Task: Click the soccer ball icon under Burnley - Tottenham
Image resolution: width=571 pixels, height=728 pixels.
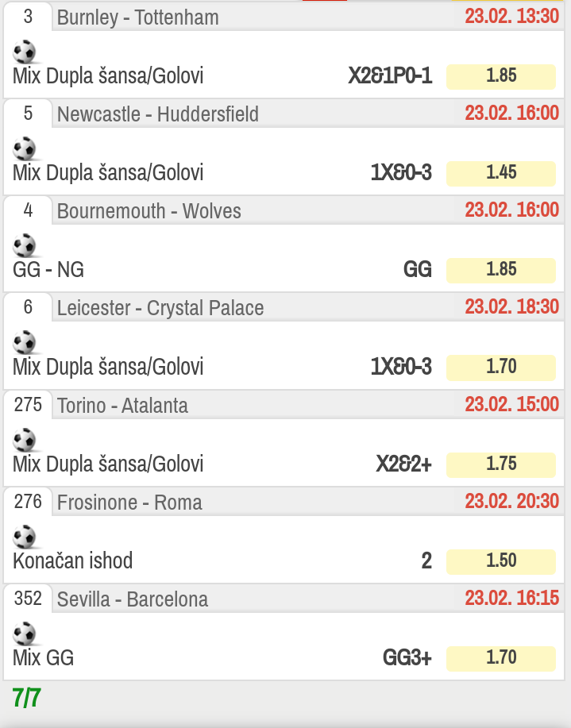Action: [x=24, y=52]
